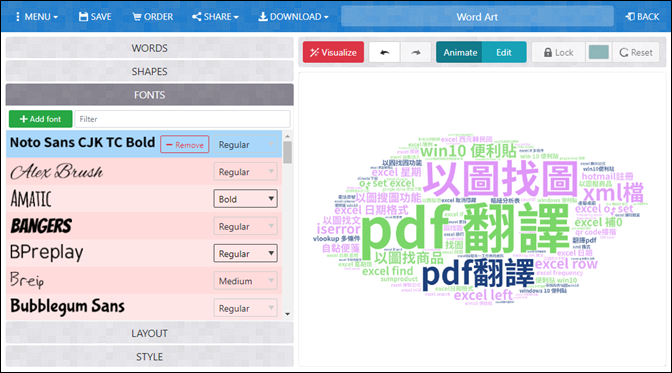Click scroll-up arrow of font list
The image size is (672, 373).
coord(288,136)
